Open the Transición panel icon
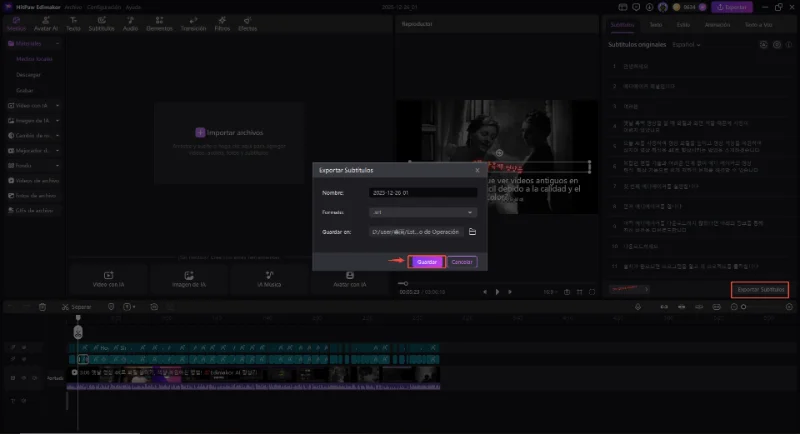800x434 pixels. [193, 24]
